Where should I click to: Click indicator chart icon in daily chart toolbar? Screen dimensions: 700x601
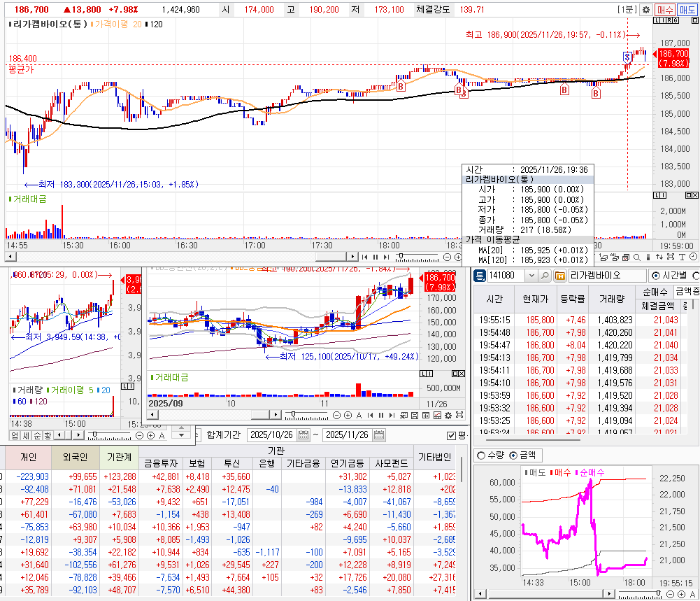coord(437,416)
